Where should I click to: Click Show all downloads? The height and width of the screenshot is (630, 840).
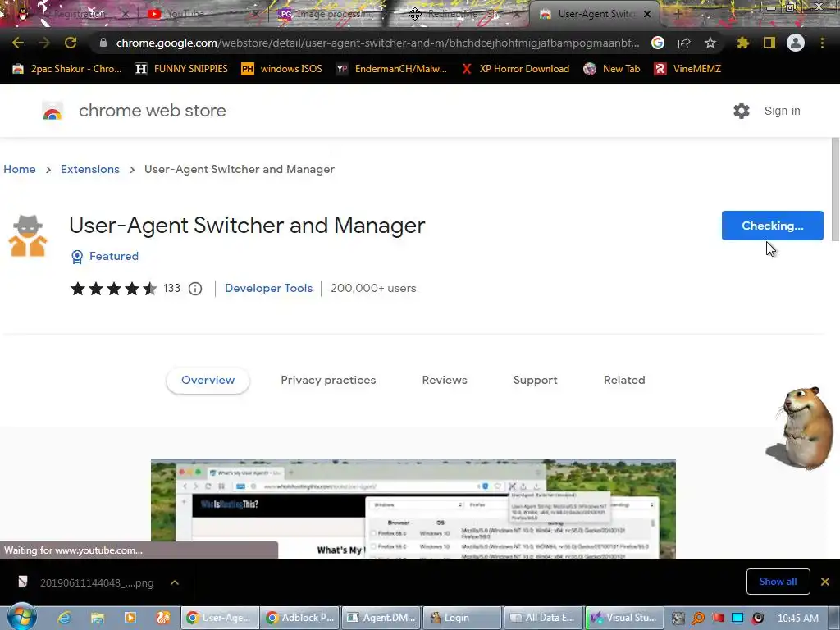[x=778, y=582]
